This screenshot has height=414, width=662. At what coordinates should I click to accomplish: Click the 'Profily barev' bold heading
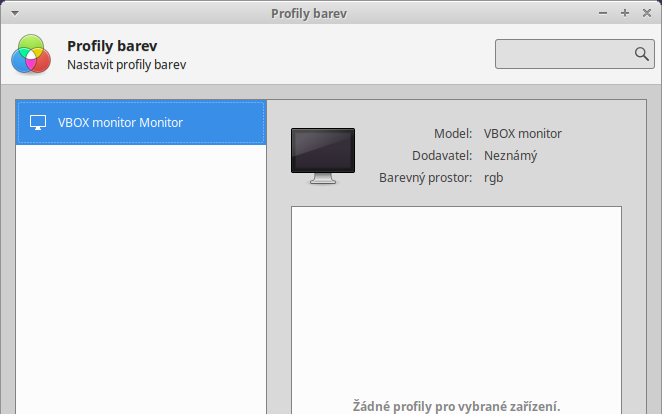[x=112, y=46]
